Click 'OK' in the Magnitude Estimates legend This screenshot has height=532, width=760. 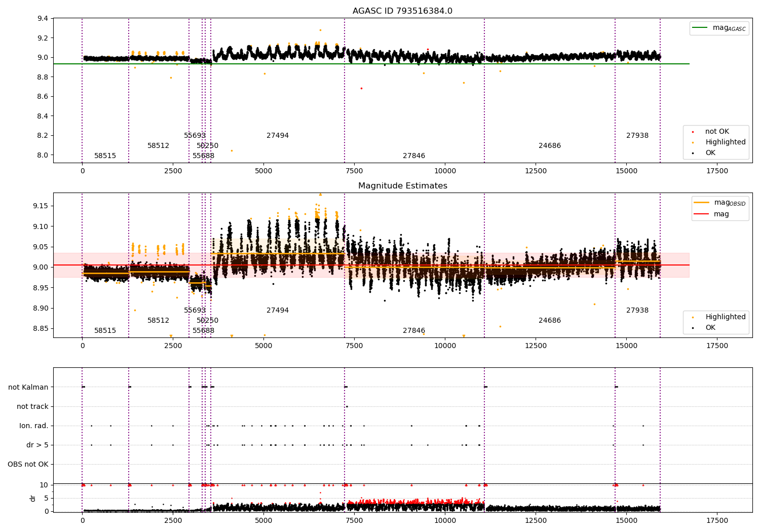point(710,328)
